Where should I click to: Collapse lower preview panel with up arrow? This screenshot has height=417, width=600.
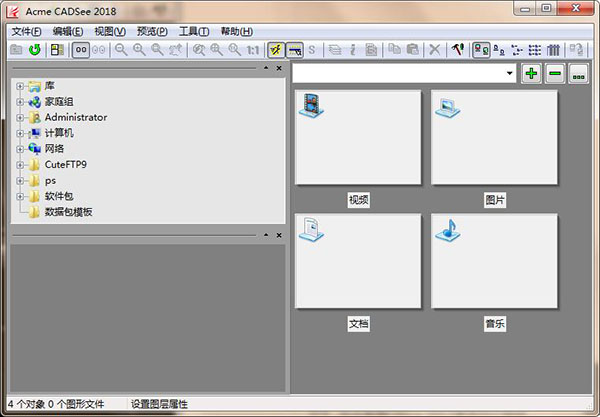[x=266, y=235]
